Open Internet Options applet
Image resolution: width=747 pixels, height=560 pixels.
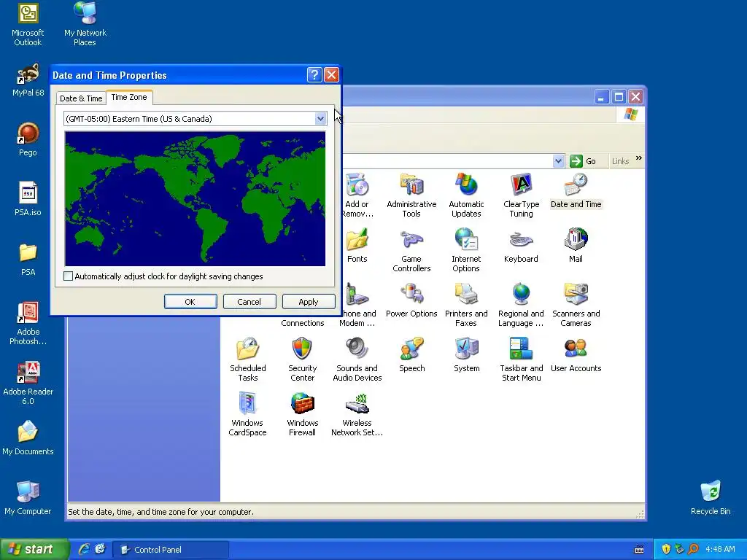466,250
